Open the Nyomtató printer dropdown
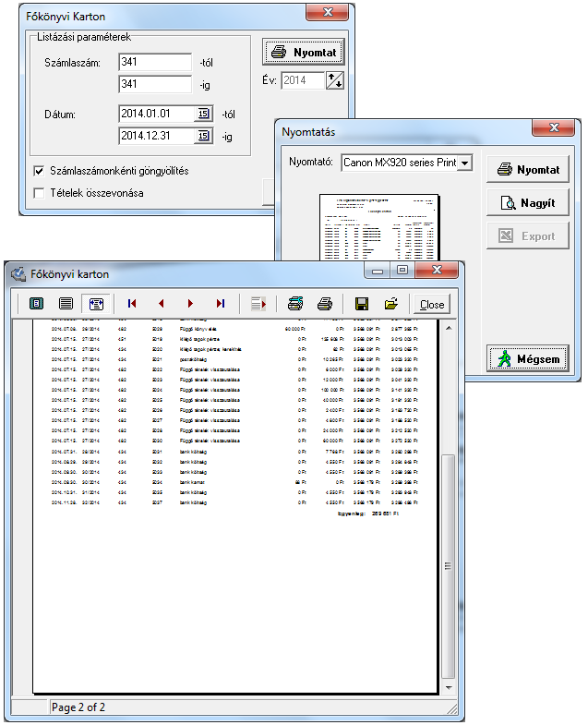This screenshot has width=588, height=725. tap(465, 163)
